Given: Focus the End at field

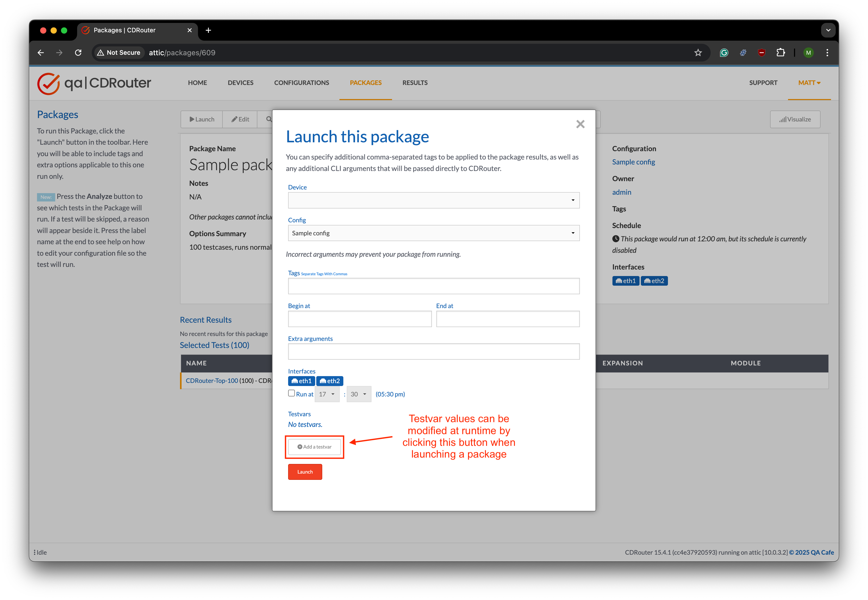Looking at the screenshot, I should point(508,319).
